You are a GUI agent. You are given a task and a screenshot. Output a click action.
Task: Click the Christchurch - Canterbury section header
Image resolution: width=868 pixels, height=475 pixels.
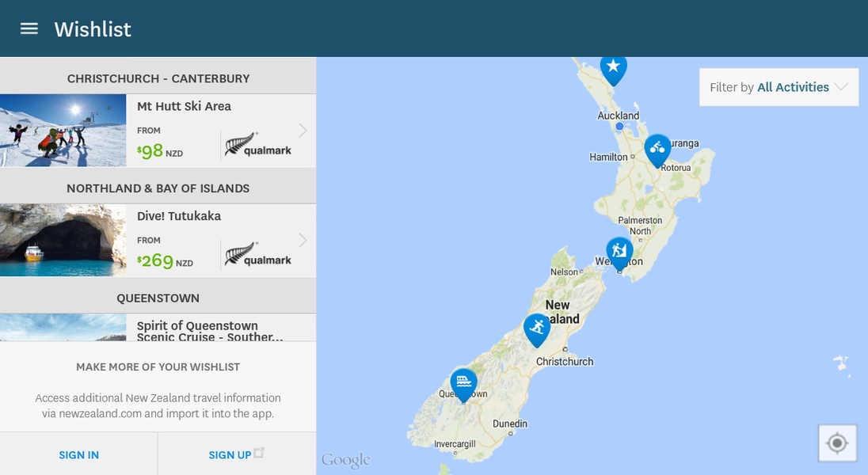pyautogui.click(x=158, y=78)
